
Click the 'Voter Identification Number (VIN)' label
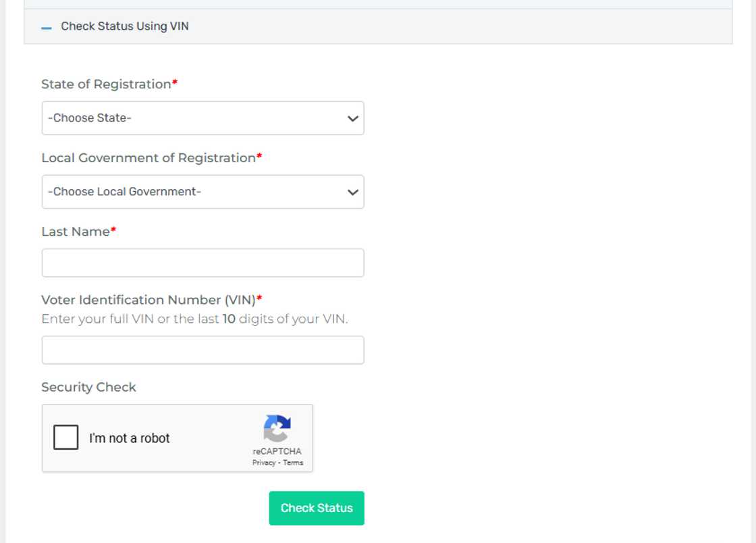pos(148,300)
